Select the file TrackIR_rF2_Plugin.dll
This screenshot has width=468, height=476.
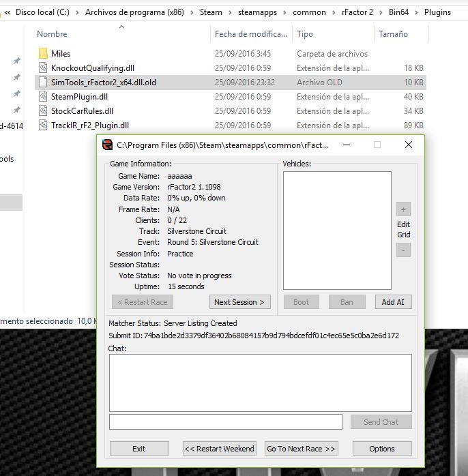[90, 125]
